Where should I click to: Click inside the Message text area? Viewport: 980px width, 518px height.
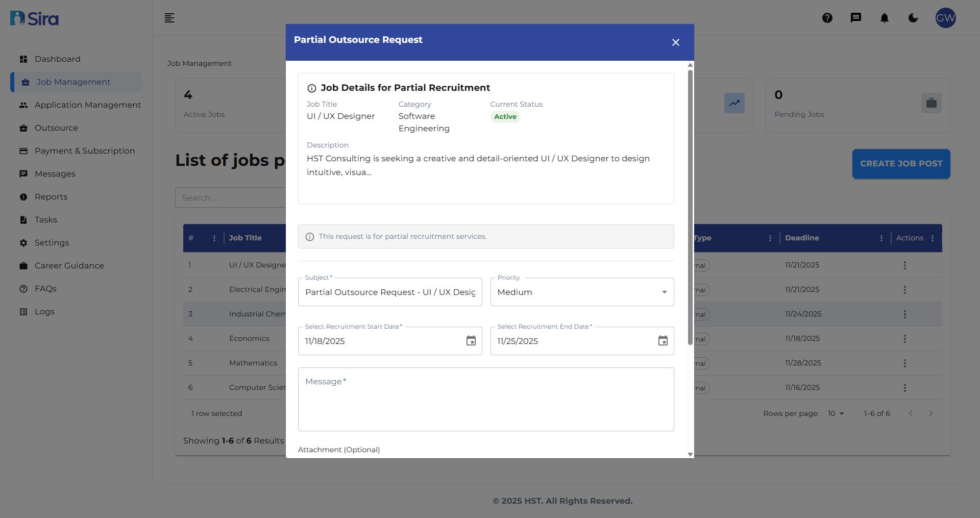[486, 400]
